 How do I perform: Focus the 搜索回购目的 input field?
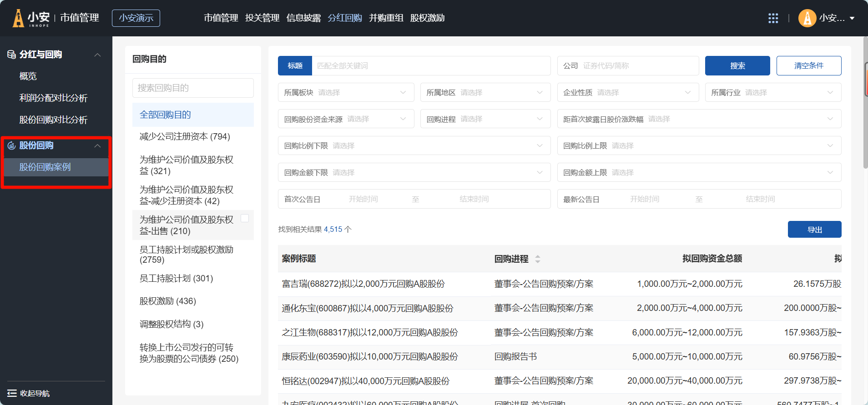click(193, 88)
